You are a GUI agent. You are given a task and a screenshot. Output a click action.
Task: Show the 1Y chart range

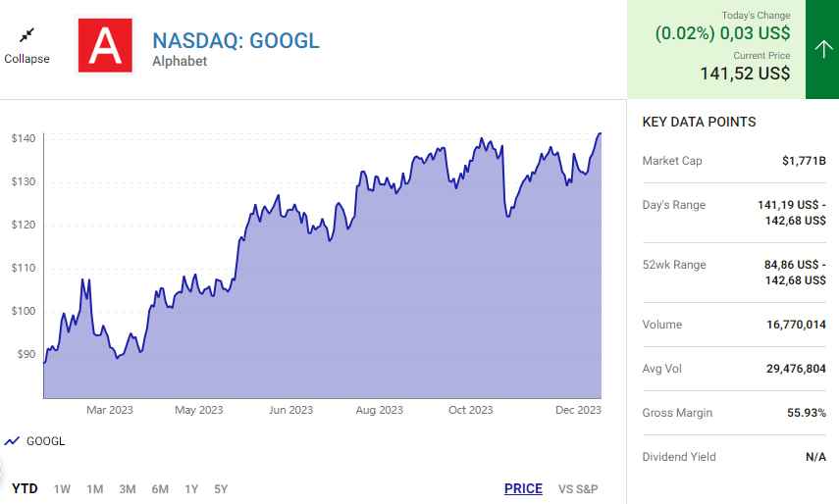pos(191,488)
